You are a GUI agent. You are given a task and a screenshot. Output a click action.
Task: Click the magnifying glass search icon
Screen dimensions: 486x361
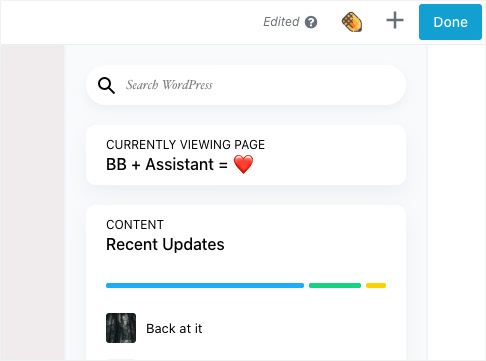(x=106, y=86)
